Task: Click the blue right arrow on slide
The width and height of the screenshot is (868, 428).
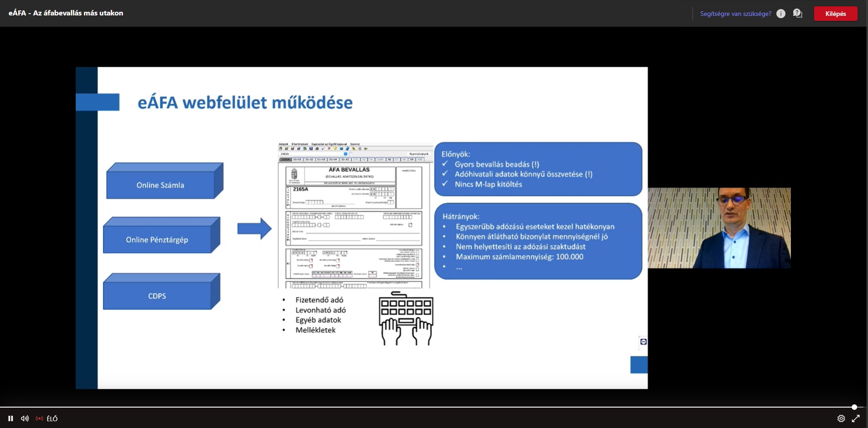Action: pos(254,228)
